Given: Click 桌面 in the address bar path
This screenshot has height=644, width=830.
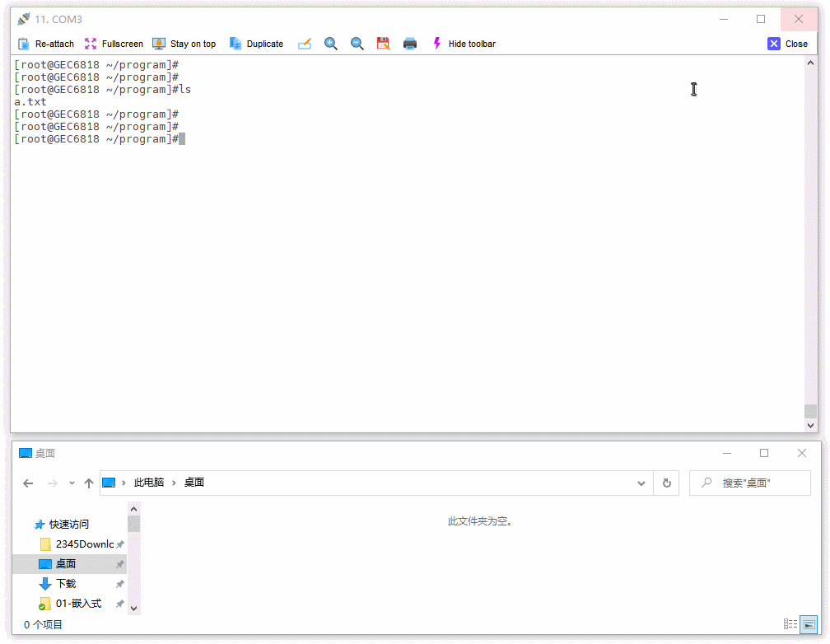Looking at the screenshot, I should point(194,483).
